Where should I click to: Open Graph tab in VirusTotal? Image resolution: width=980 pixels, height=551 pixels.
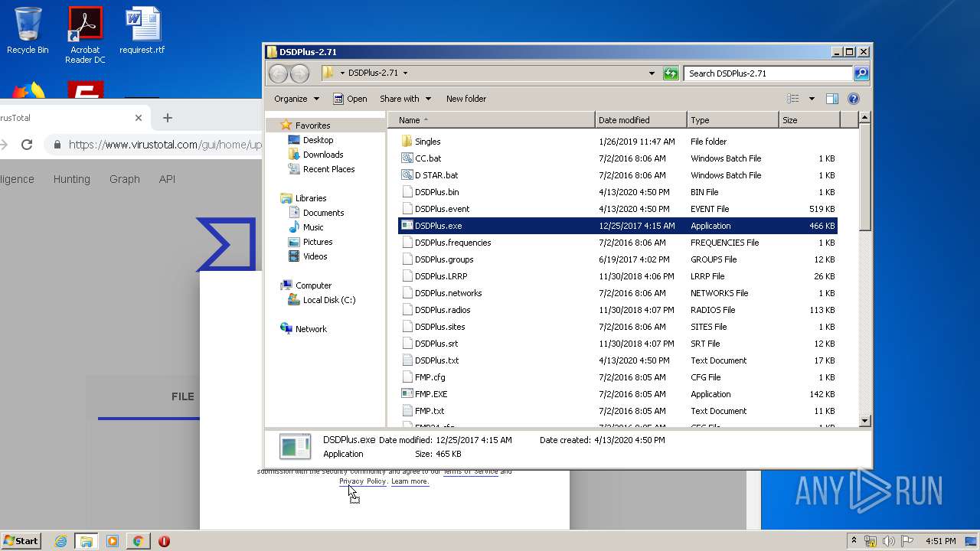click(x=124, y=179)
